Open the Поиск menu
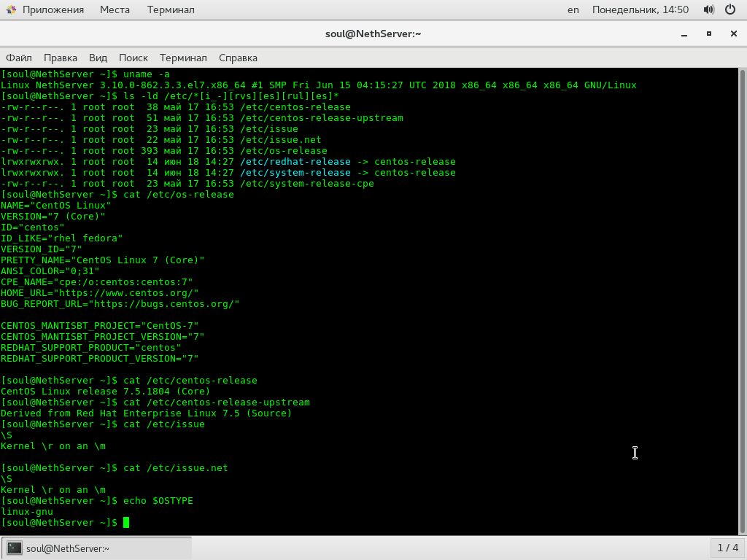 [x=133, y=58]
